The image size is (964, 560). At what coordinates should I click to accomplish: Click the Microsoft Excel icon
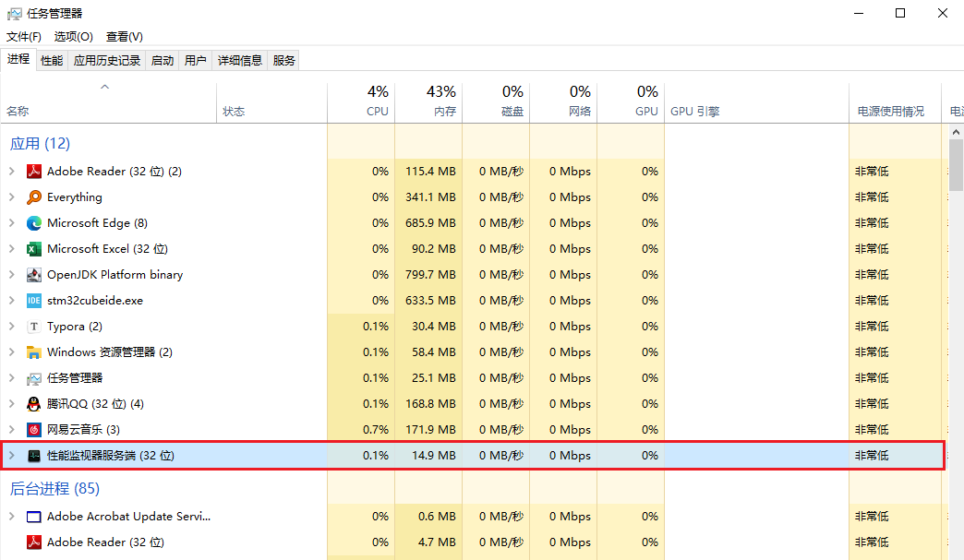pyautogui.click(x=34, y=249)
